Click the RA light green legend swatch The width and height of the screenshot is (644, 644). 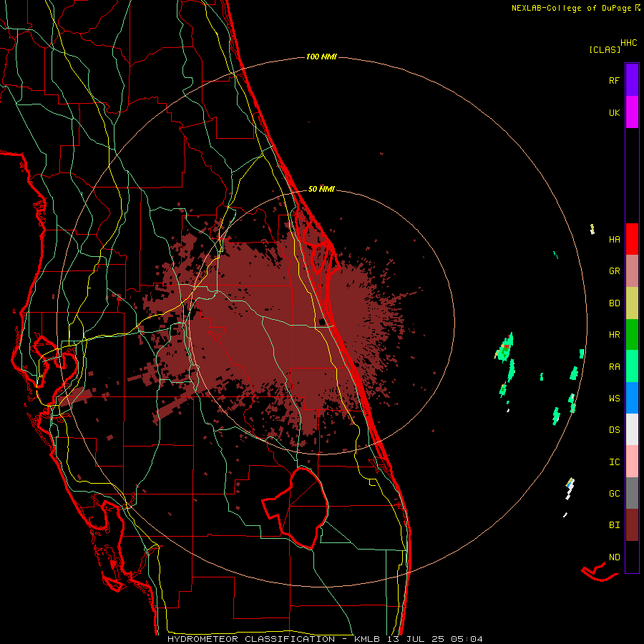click(632, 366)
